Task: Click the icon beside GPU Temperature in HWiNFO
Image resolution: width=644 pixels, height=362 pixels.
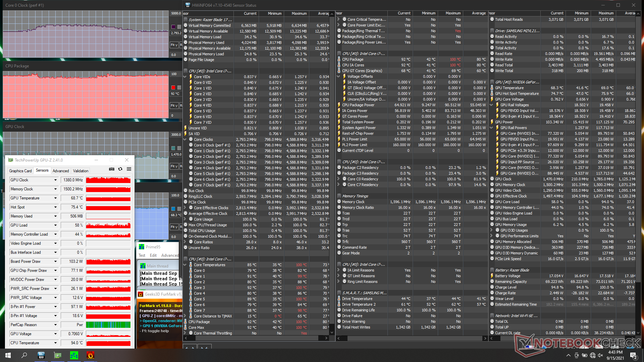Action: (492, 88)
